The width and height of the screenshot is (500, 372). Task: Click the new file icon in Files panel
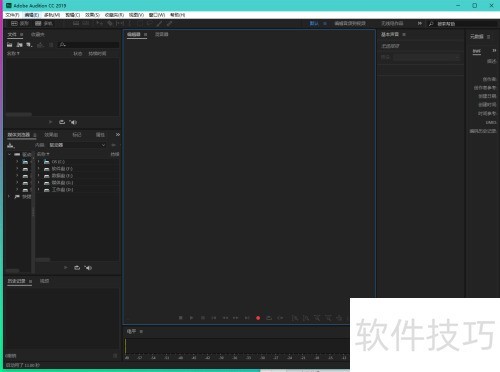click(30, 45)
